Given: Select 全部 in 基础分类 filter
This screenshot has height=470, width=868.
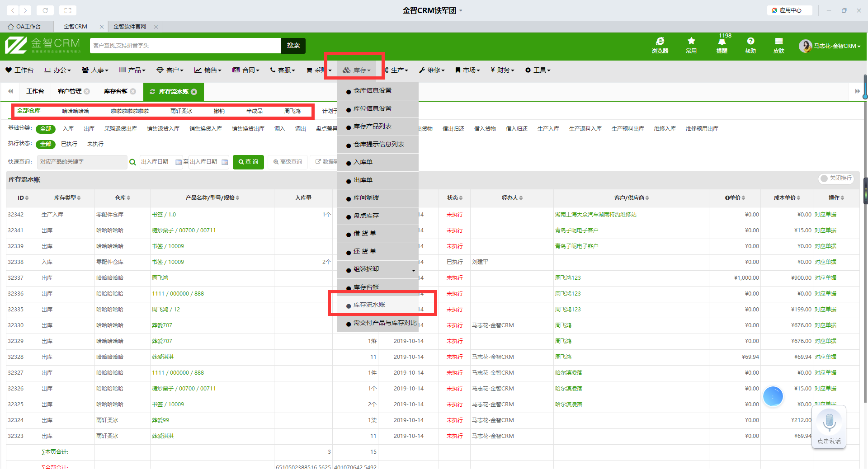Looking at the screenshot, I should pos(46,129).
